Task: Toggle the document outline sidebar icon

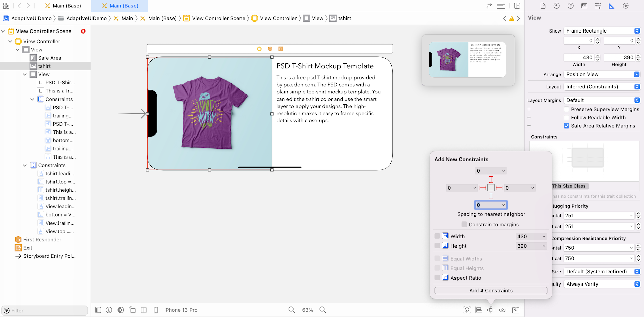Action: tap(98, 310)
